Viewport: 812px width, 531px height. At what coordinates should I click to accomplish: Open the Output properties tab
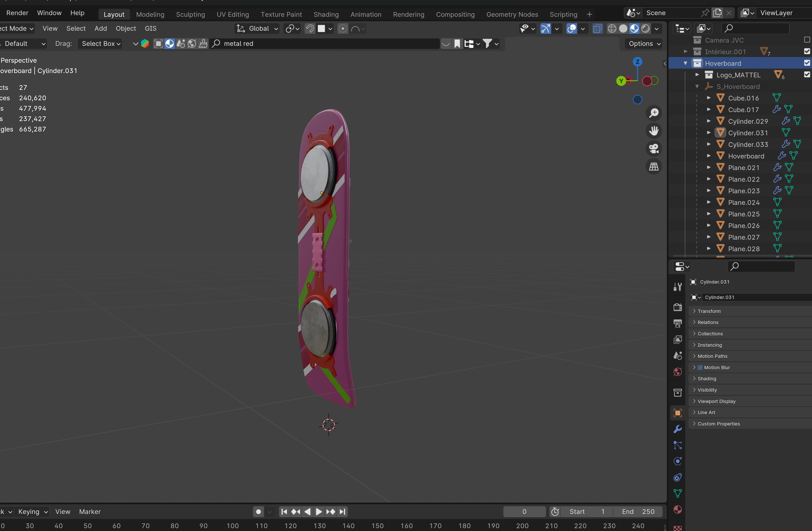677,323
